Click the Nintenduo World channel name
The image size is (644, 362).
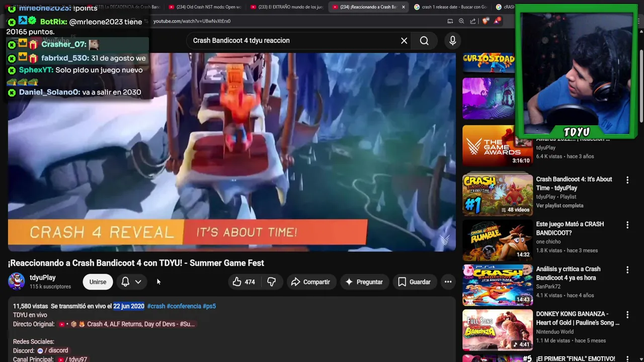point(554,332)
